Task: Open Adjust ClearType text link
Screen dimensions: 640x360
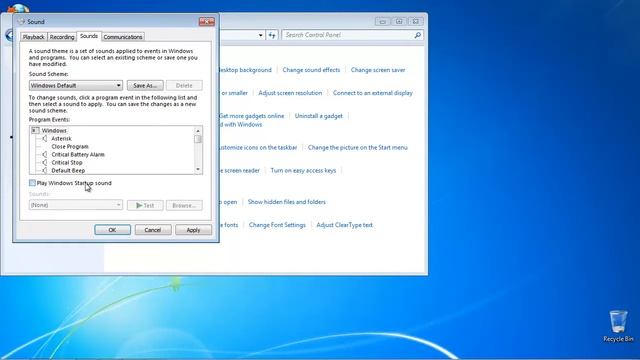Action: pos(344,225)
